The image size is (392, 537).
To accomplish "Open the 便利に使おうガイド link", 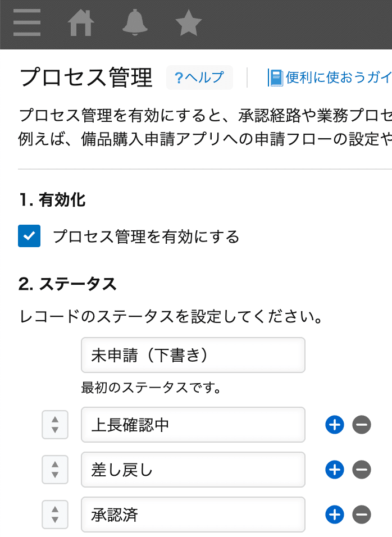I will [x=330, y=78].
